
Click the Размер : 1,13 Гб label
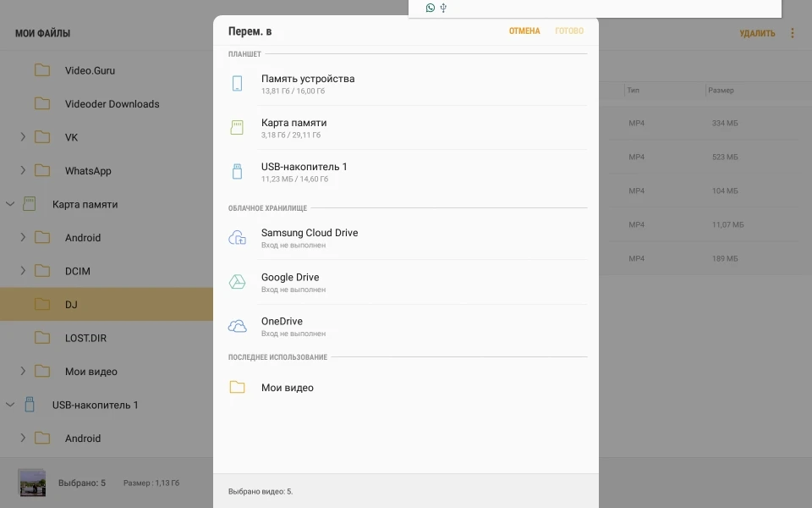[151, 483]
